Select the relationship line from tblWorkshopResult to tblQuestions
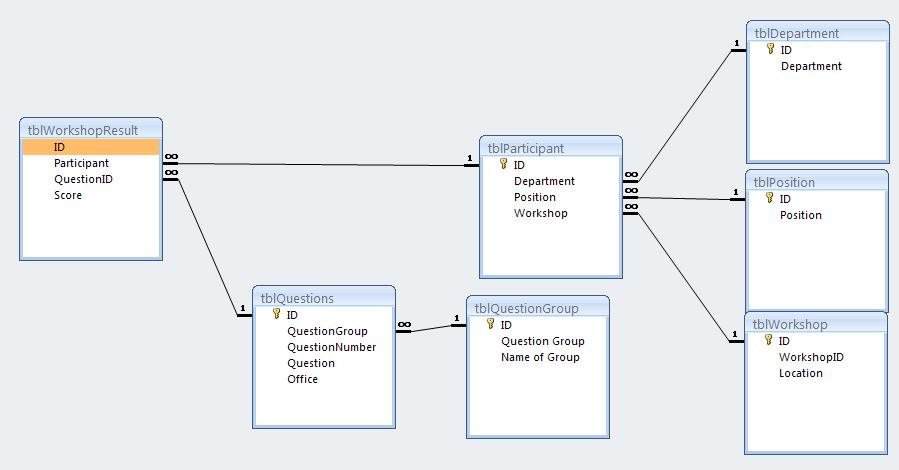This screenshot has height=470, width=899. 208,246
